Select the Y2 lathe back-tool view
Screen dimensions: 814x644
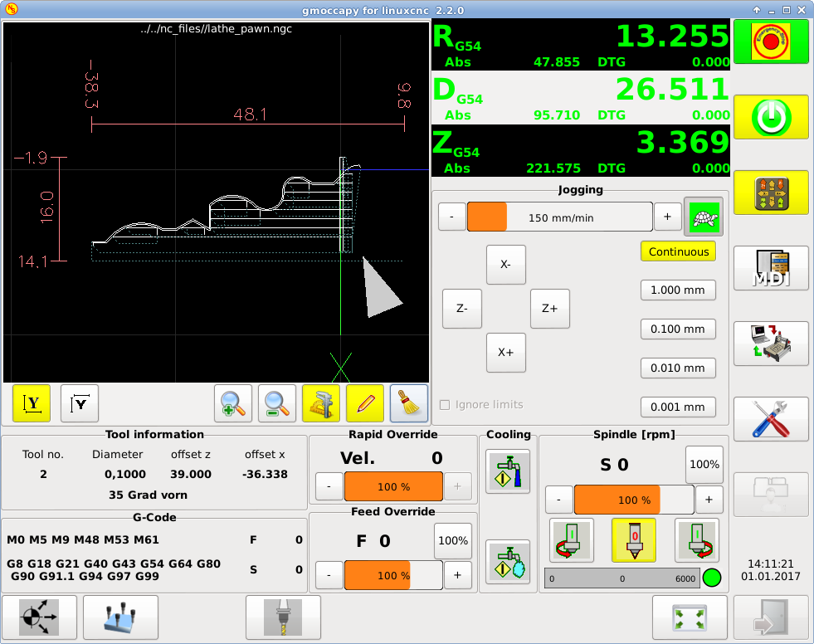pos(80,403)
